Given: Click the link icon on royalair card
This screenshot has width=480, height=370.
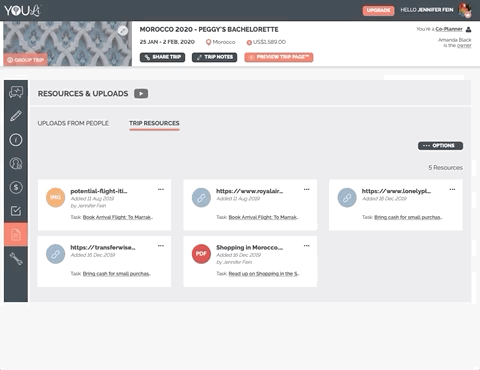Looking at the screenshot, I should [201, 197].
